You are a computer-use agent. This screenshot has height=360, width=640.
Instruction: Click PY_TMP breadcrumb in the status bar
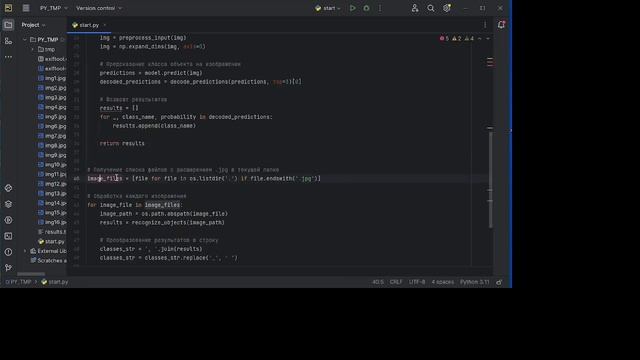[x=19, y=282]
